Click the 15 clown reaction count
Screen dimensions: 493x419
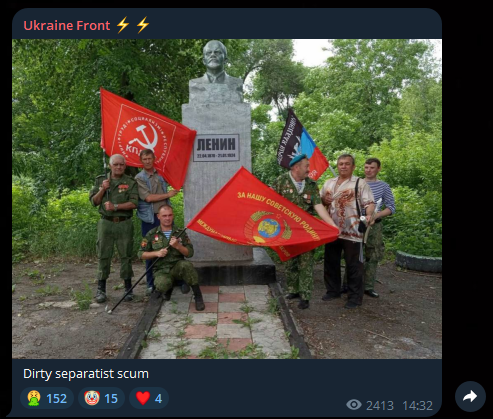tap(111, 399)
